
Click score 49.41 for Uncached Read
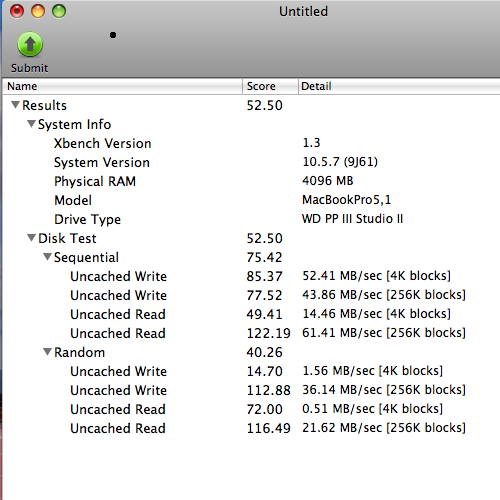pos(264,314)
